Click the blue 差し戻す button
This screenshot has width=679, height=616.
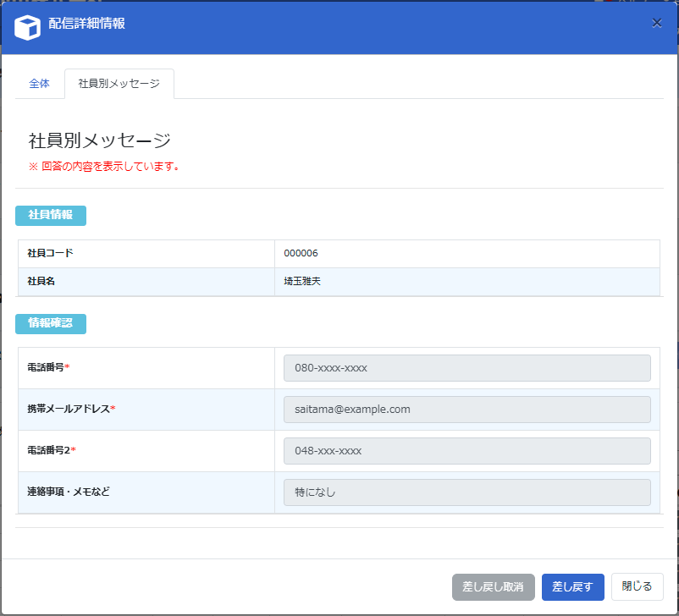pos(572,586)
